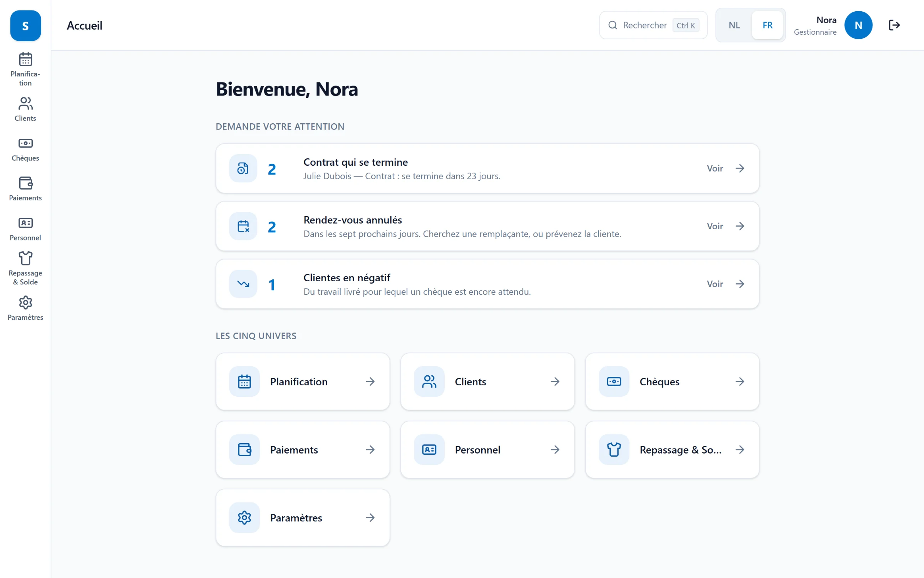
Task: Select Personnel in the sidebar
Action: [25, 229]
